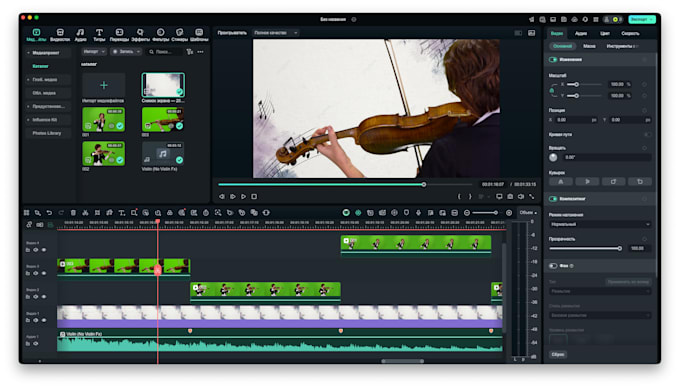Viewport: 680px width, 389px height.
Task: Adjust the Прозрачность opacity slider
Action: 585,248
